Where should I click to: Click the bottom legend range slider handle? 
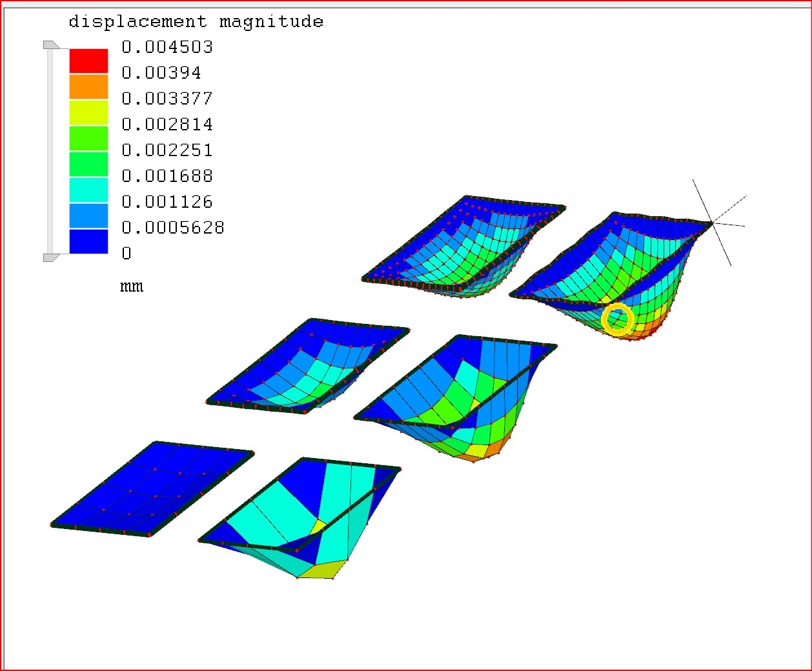click(x=50, y=257)
